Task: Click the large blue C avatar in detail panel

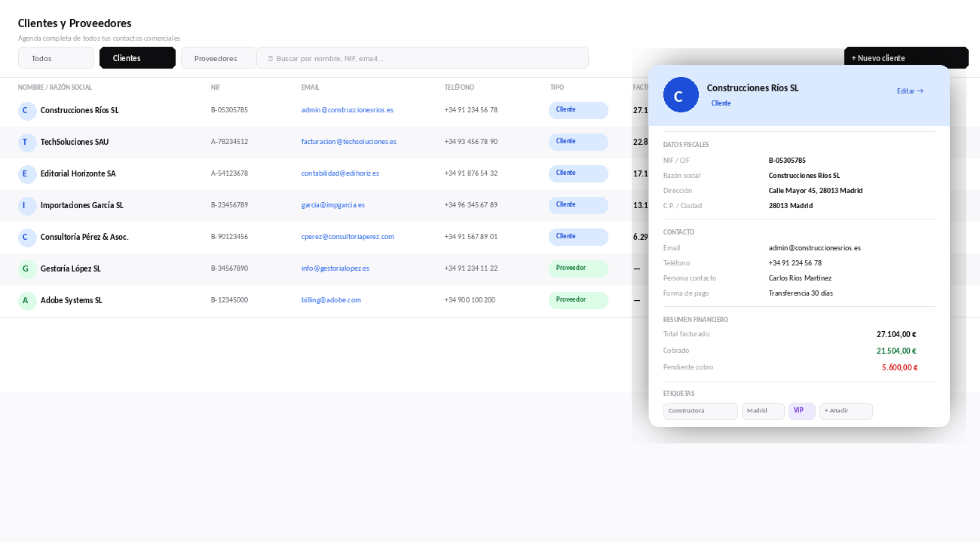Action: pos(681,95)
